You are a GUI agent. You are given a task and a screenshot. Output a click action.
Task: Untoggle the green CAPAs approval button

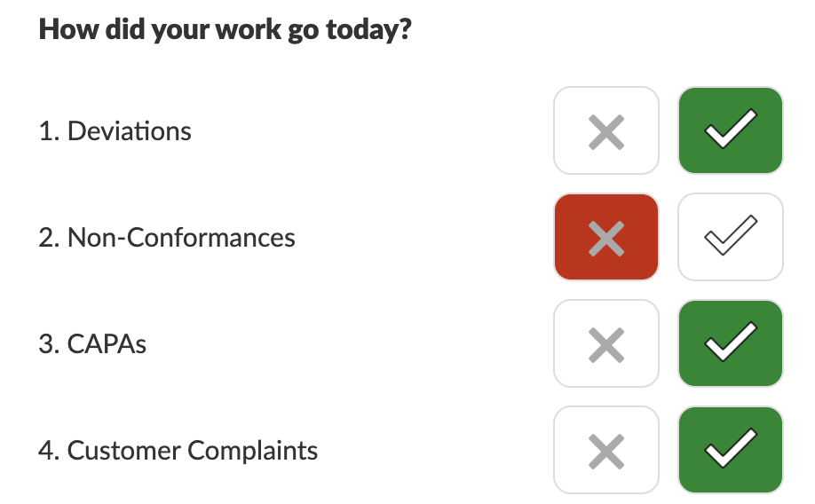point(730,343)
